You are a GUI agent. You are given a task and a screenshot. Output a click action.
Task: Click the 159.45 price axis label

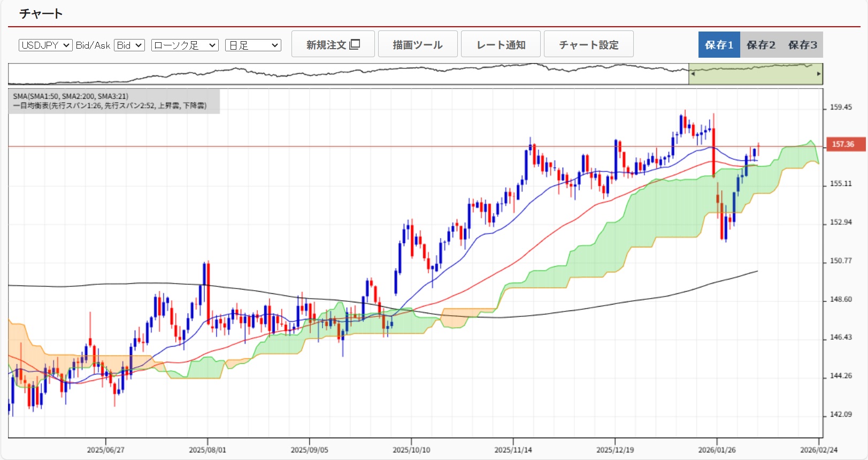click(x=840, y=107)
